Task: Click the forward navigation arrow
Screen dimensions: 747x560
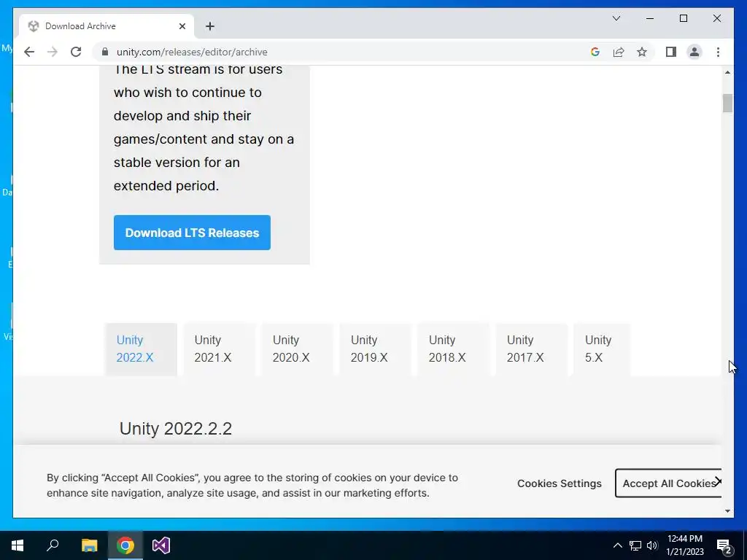Action: (x=53, y=52)
